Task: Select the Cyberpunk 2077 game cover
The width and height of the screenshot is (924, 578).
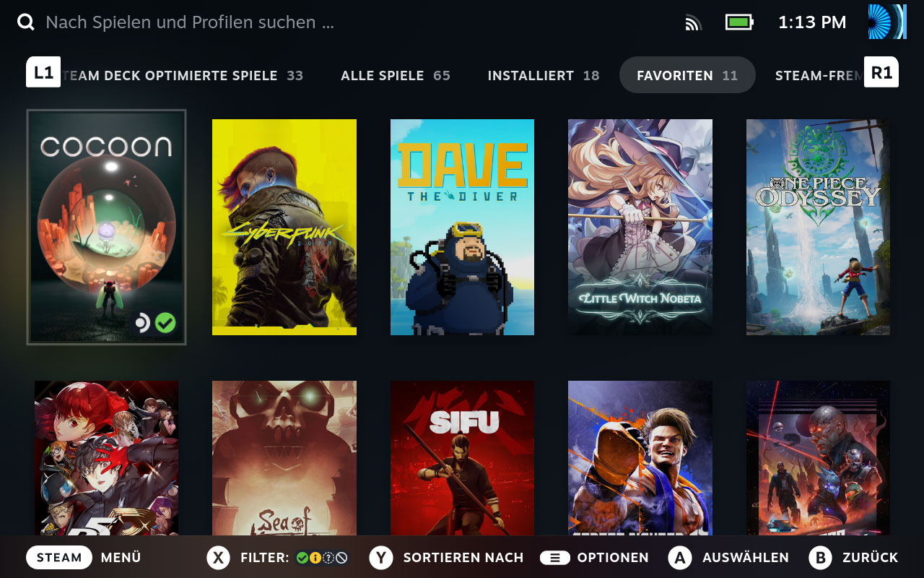Action: [284, 227]
